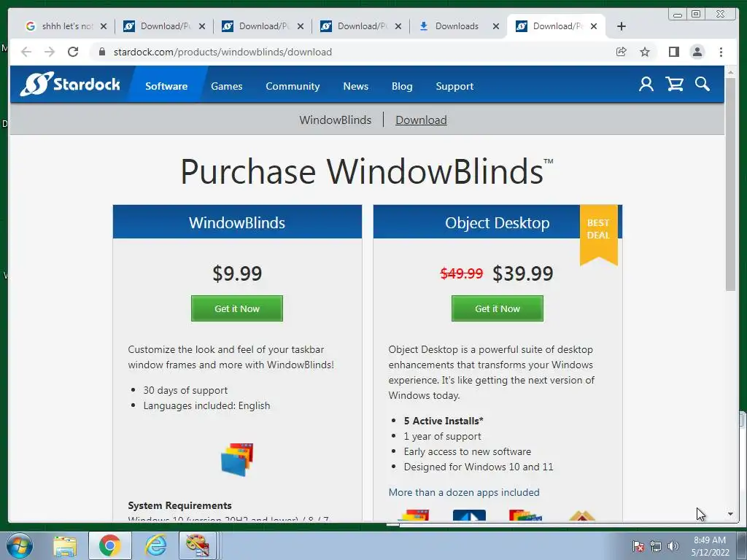Click the volume speaker tray icon
747x560 pixels.
pos(673,546)
